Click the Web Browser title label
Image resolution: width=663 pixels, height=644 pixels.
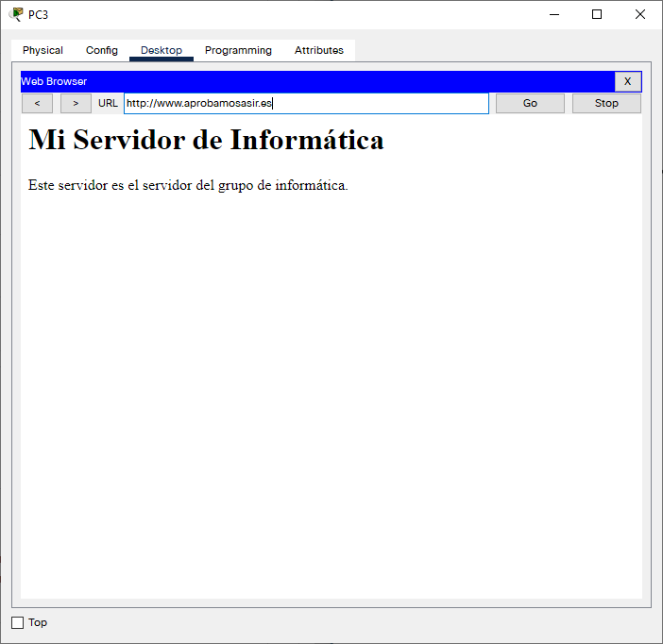54,81
